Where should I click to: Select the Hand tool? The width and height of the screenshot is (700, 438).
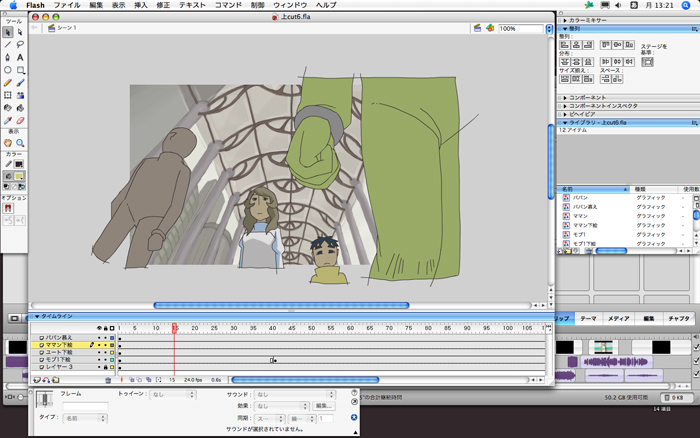(x=8, y=143)
